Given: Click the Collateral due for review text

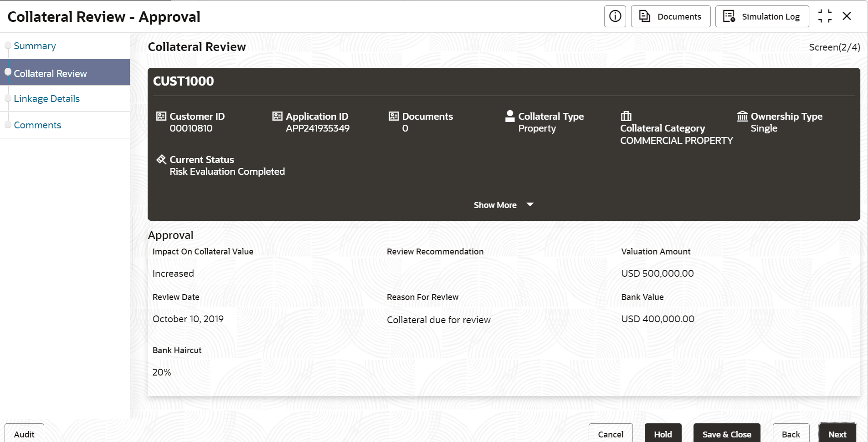Looking at the screenshot, I should [x=439, y=320].
